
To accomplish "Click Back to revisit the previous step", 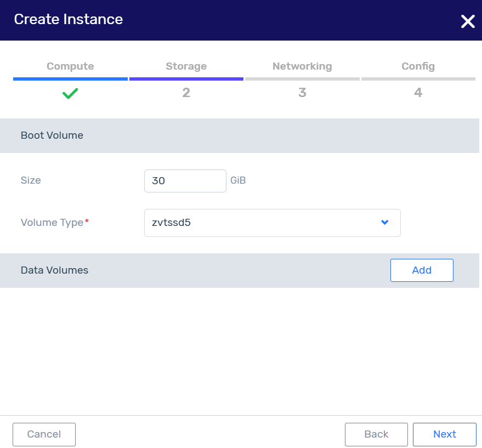I will click(x=376, y=434).
